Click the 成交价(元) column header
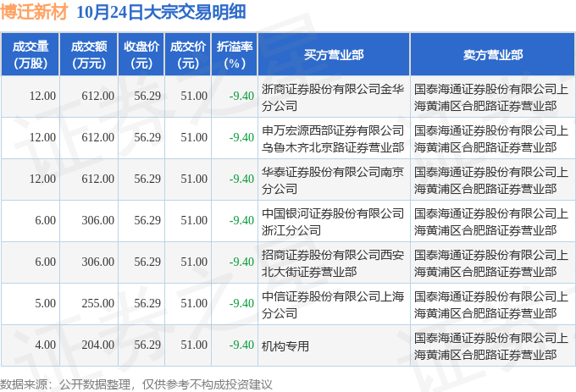 [188, 54]
